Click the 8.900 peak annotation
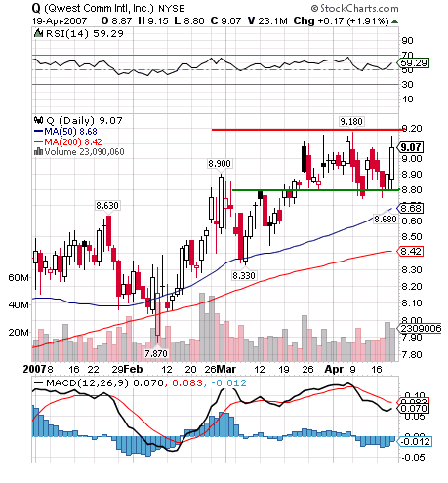The image size is (448, 483). (x=220, y=163)
